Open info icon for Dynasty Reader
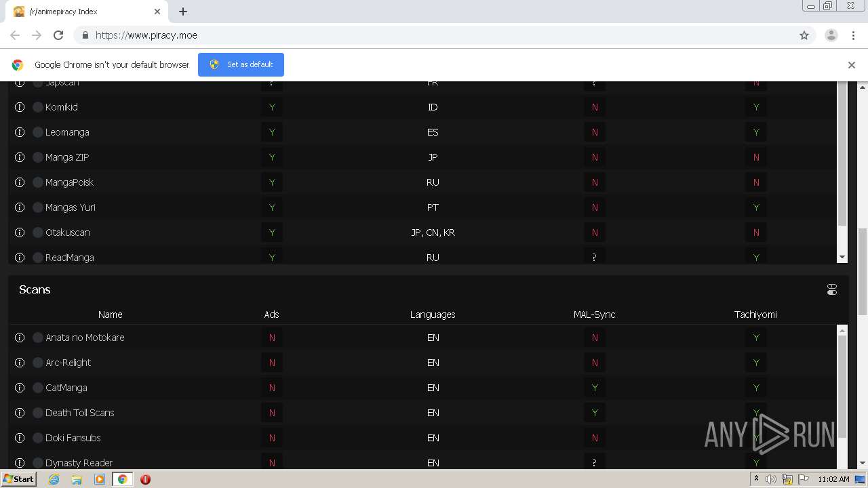Screen dimensions: 868x488 (x=20, y=463)
